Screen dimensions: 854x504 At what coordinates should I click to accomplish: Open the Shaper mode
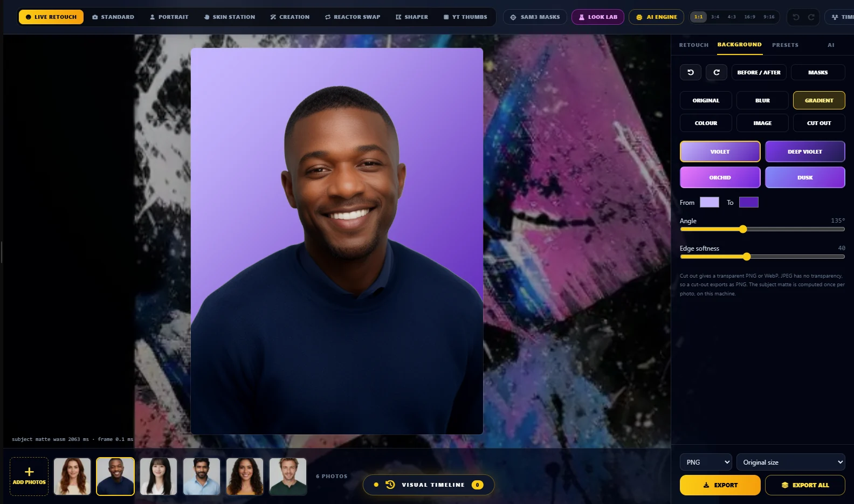(x=412, y=17)
